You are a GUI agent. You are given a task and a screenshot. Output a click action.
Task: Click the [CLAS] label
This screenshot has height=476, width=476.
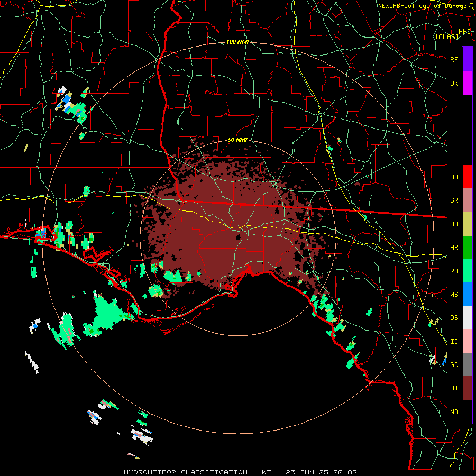pyautogui.click(x=447, y=36)
